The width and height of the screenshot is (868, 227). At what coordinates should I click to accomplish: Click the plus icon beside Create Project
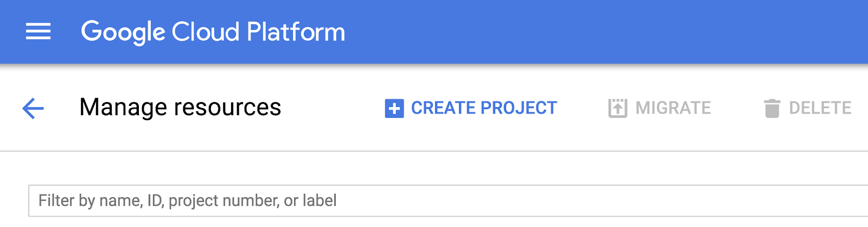click(394, 109)
